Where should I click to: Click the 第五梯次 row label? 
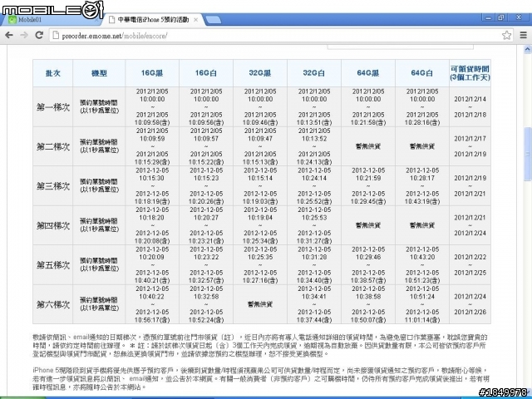tap(53, 264)
